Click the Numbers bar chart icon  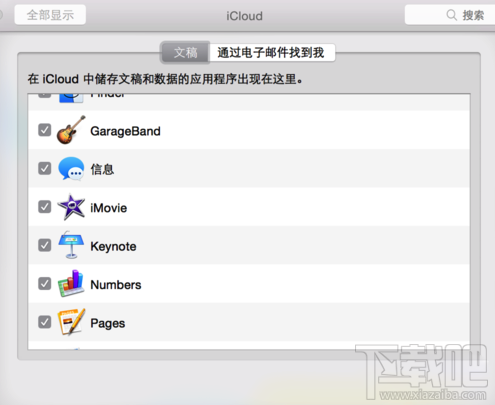(x=71, y=283)
